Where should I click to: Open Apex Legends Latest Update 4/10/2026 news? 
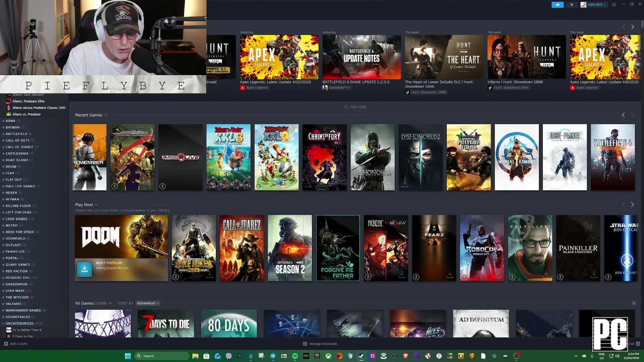pyautogui.click(x=279, y=57)
